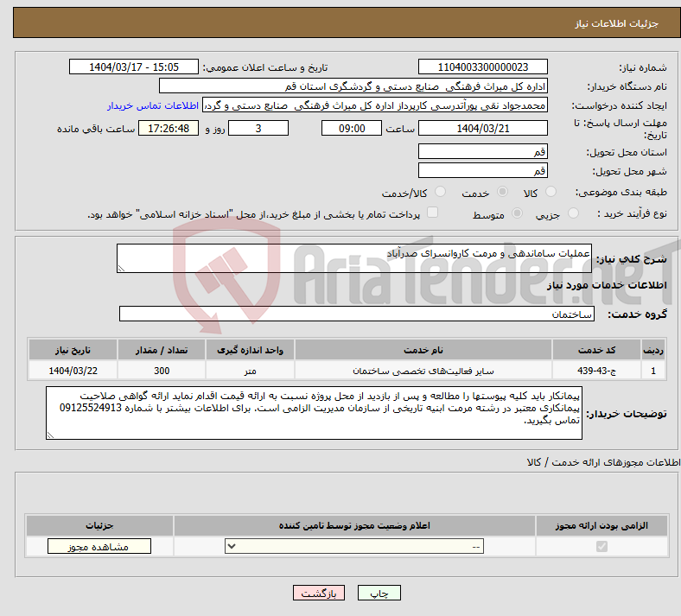The width and height of the screenshot is (681, 616).
Task: Click the استان محل تحویل field
Action: (x=482, y=151)
